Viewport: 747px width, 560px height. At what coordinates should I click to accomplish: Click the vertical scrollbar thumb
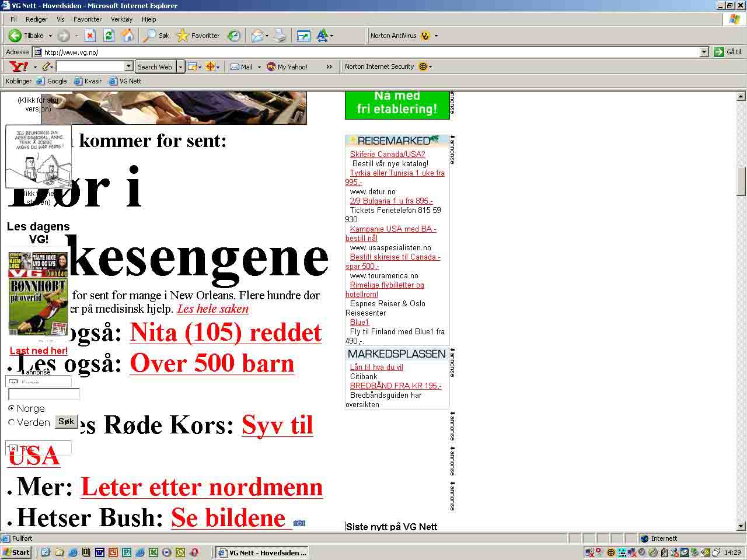(742, 181)
